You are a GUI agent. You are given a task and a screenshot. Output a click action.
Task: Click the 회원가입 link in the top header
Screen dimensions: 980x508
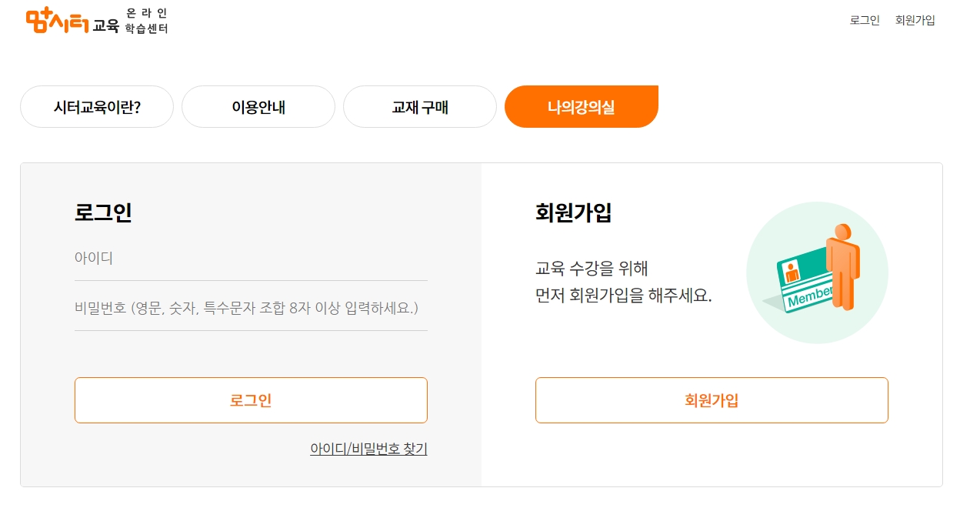pyautogui.click(x=915, y=20)
